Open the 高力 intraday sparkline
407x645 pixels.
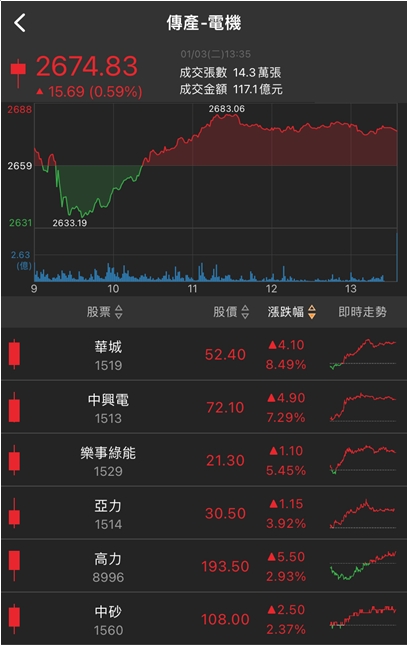pyautogui.click(x=363, y=566)
